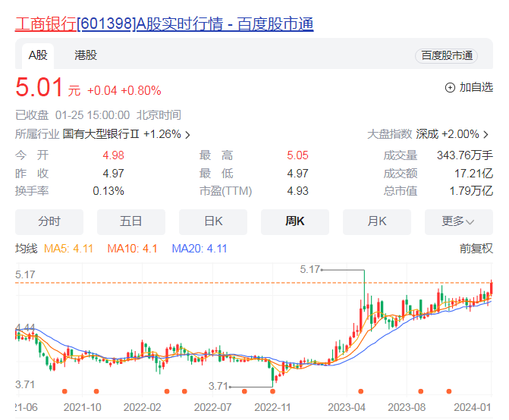Expand the 深成 index chevron arrow
The height and width of the screenshot is (420, 509).
pos(486,135)
